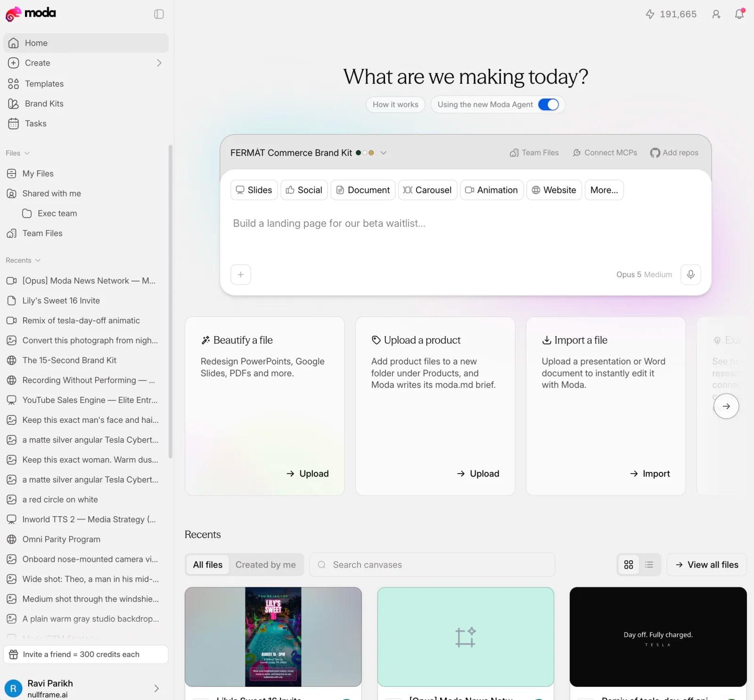Click the Ravi Parikh avatar

tap(13, 688)
